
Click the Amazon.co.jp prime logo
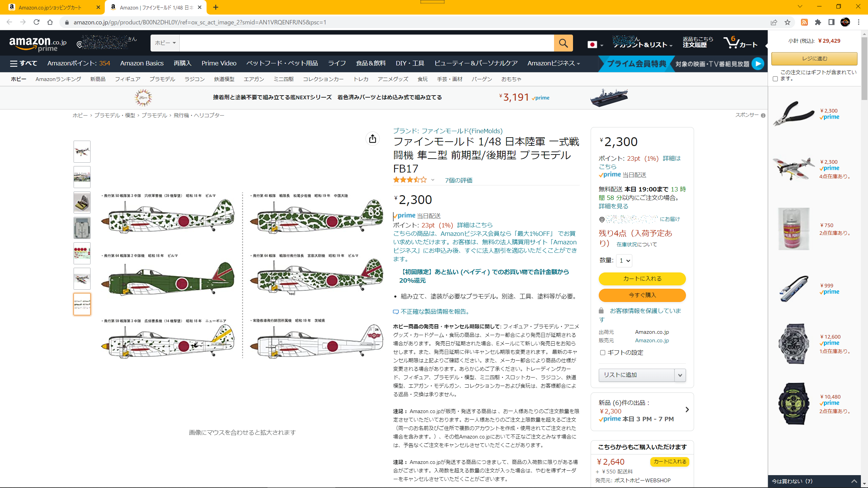38,44
